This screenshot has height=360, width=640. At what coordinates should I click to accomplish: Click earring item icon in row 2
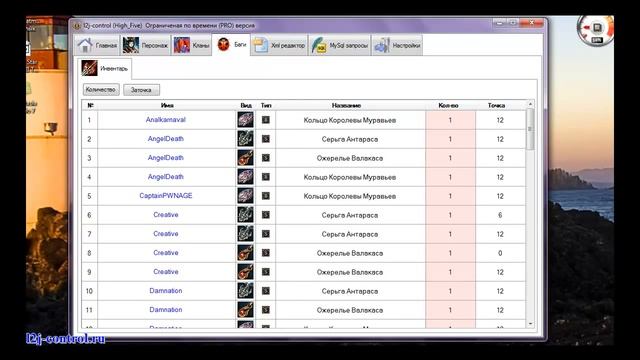(x=245, y=139)
